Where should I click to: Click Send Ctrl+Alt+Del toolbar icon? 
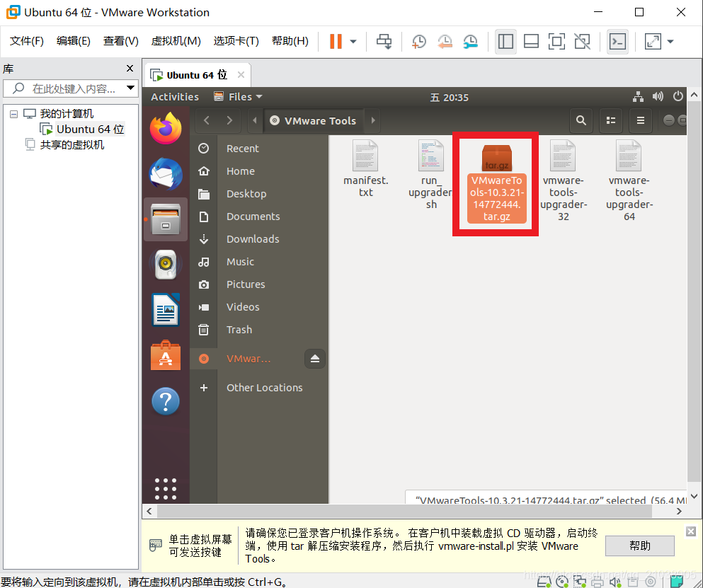[384, 41]
